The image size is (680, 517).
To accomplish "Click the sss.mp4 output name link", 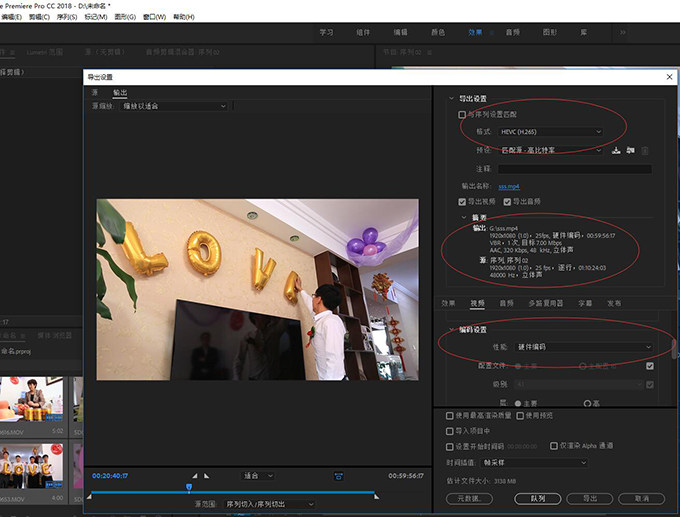I will coord(509,187).
